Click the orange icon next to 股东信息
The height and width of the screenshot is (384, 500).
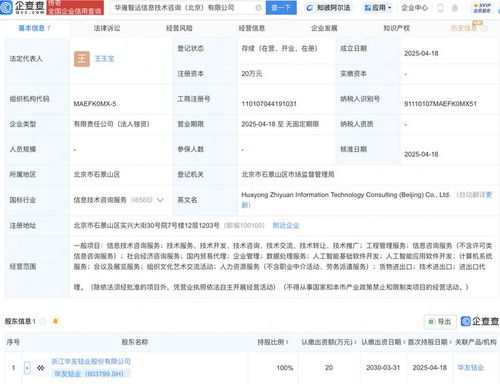coord(55,321)
